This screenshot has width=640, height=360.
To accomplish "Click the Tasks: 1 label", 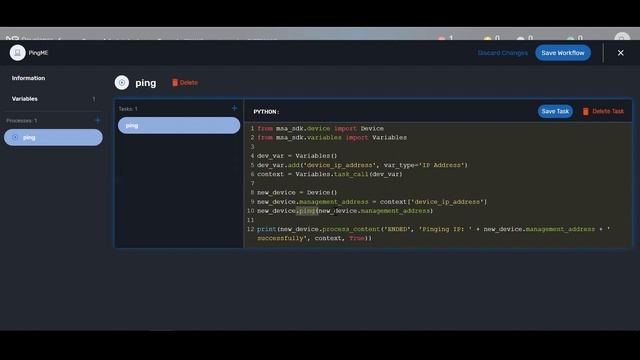I will coord(128,109).
